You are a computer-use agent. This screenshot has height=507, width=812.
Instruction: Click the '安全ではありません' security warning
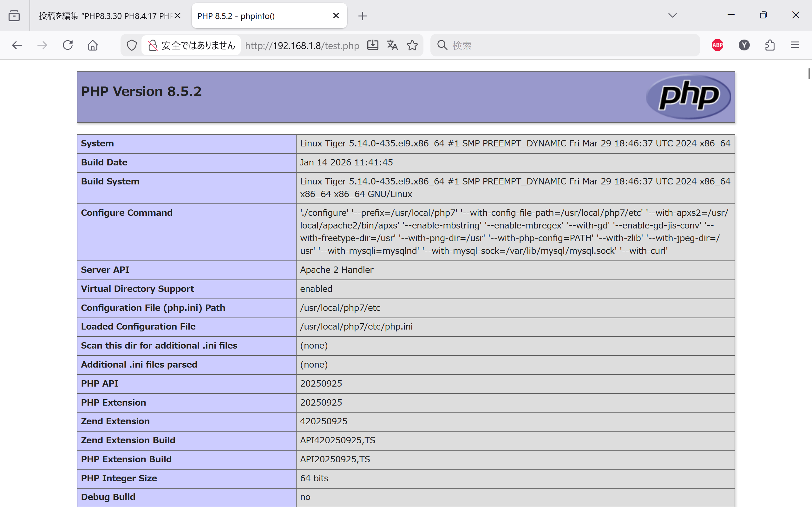pos(192,45)
